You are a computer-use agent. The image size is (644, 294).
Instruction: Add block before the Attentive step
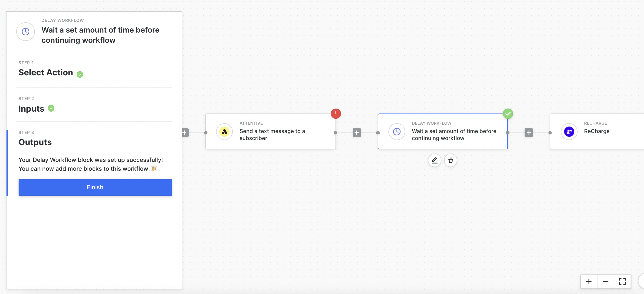[x=185, y=133]
